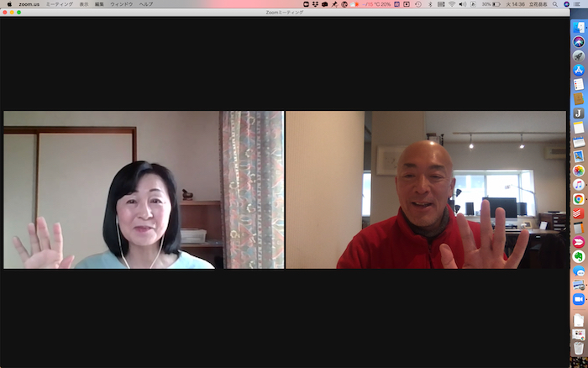Open Finder from the Dock

tap(579, 28)
